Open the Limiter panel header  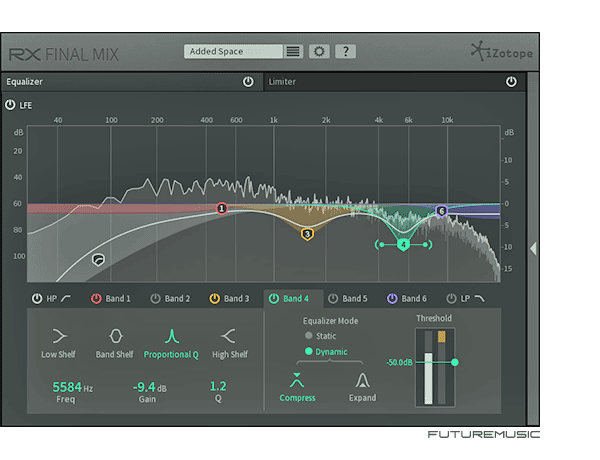(394, 82)
